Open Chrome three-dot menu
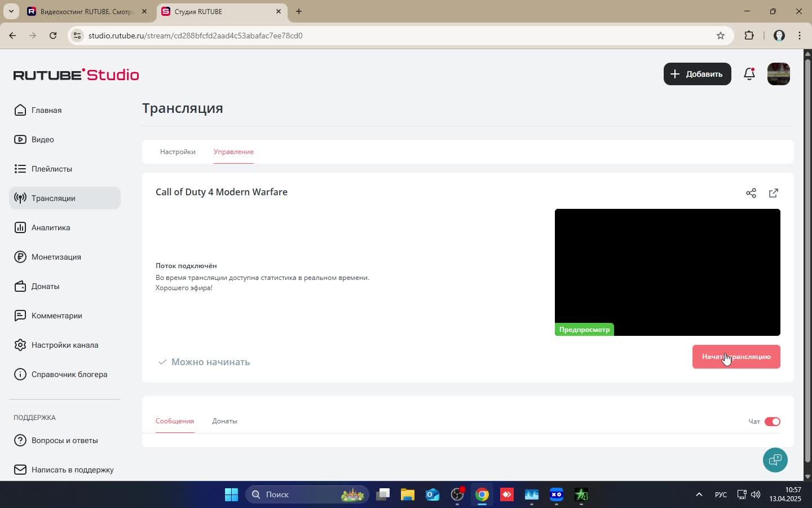 pyautogui.click(x=800, y=36)
